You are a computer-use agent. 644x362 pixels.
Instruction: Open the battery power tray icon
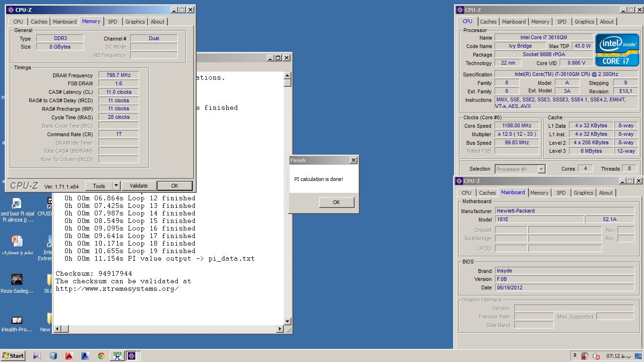(585, 356)
